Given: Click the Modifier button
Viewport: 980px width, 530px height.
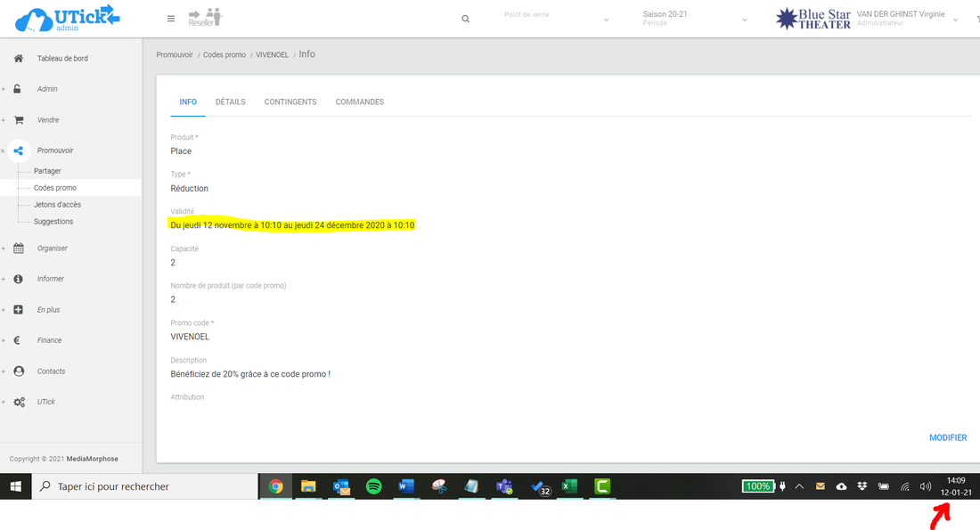Looking at the screenshot, I should click(948, 438).
